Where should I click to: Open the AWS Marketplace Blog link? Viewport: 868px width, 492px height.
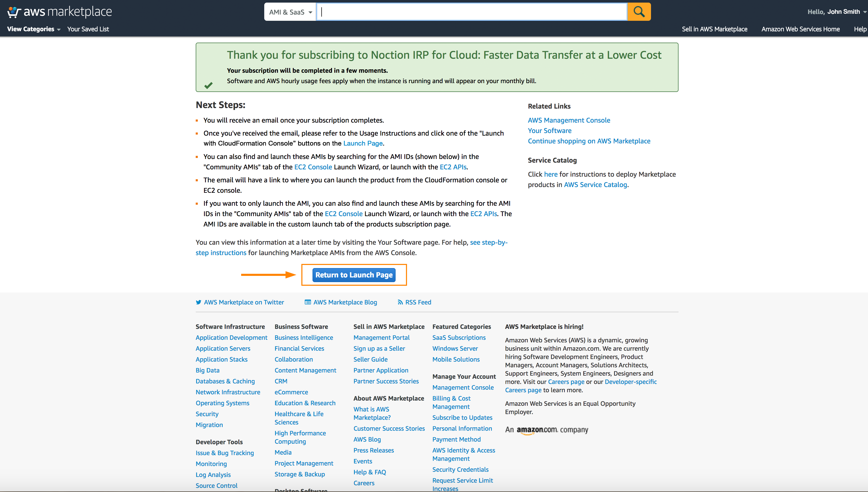(x=345, y=302)
